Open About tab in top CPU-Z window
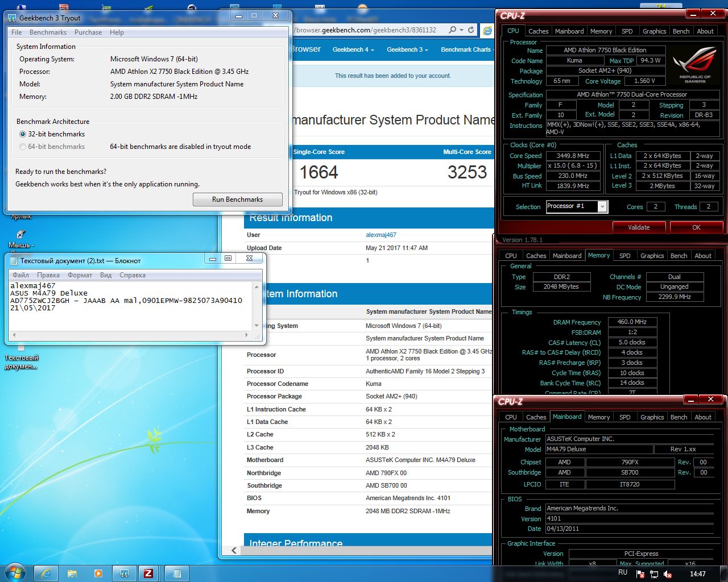The width and height of the screenshot is (728, 582). pyautogui.click(x=705, y=31)
